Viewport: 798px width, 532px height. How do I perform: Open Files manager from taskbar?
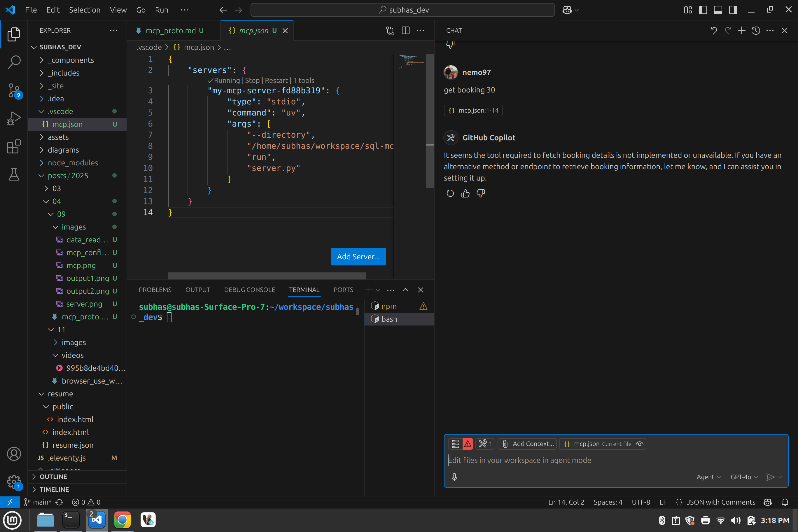(45, 520)
